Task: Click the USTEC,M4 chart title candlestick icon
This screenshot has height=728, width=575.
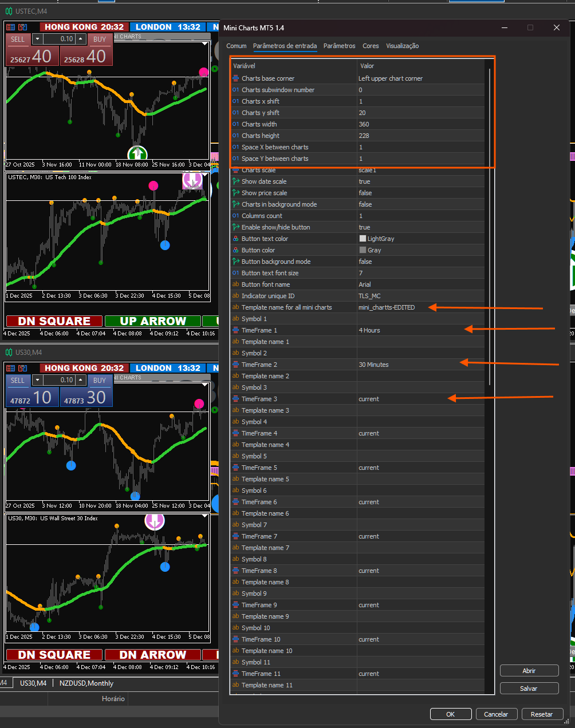Action: pyautogui.click(x=9, y=11)
